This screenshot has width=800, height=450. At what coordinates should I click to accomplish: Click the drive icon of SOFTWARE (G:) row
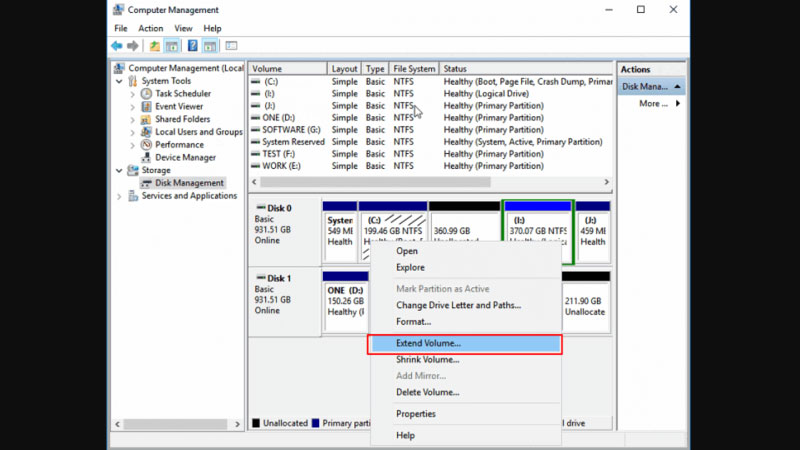click(x=256, y=130)
